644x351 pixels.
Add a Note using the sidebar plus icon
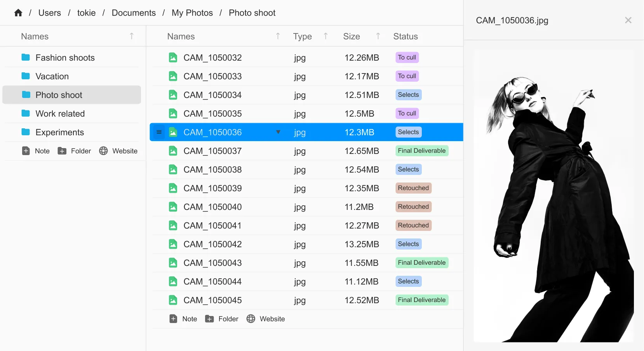pyautogui.click(x=26, y=151)
